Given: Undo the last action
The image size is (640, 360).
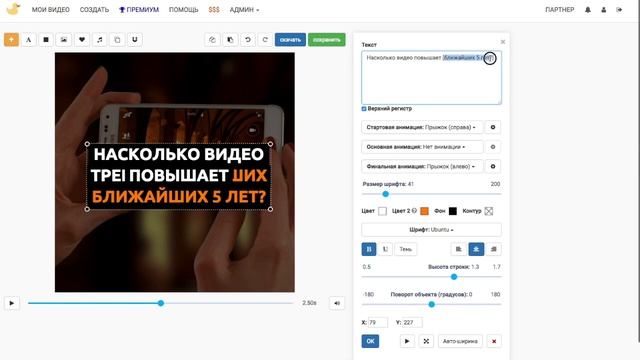Looking at the screenshot, I should click(x=248, y=40).
